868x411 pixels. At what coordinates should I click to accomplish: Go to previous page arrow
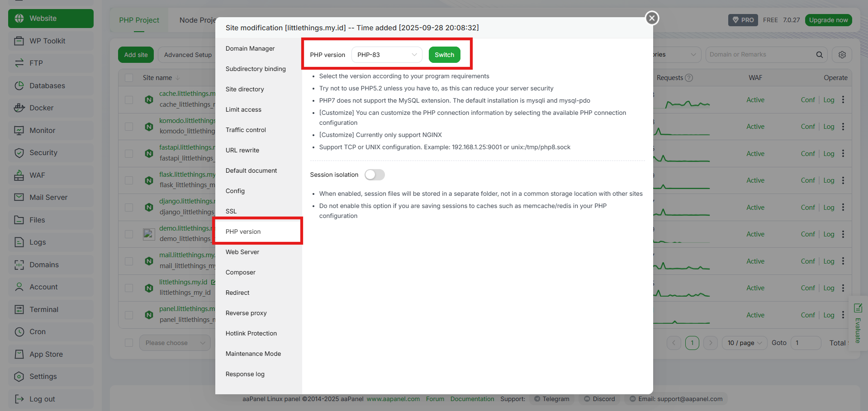tap(674, 343)
